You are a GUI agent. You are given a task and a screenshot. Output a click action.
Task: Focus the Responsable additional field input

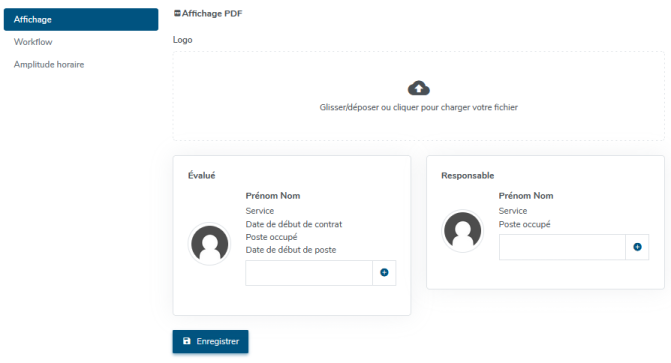click(562, 247)
